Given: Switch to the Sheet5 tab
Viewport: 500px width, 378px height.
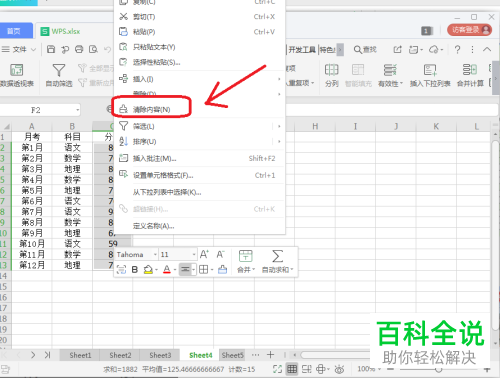Looking at the screenshot, I should tap(232, 355).
